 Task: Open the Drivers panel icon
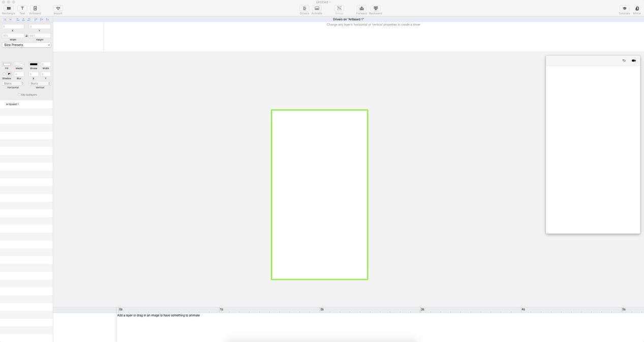tap(304, 9)
